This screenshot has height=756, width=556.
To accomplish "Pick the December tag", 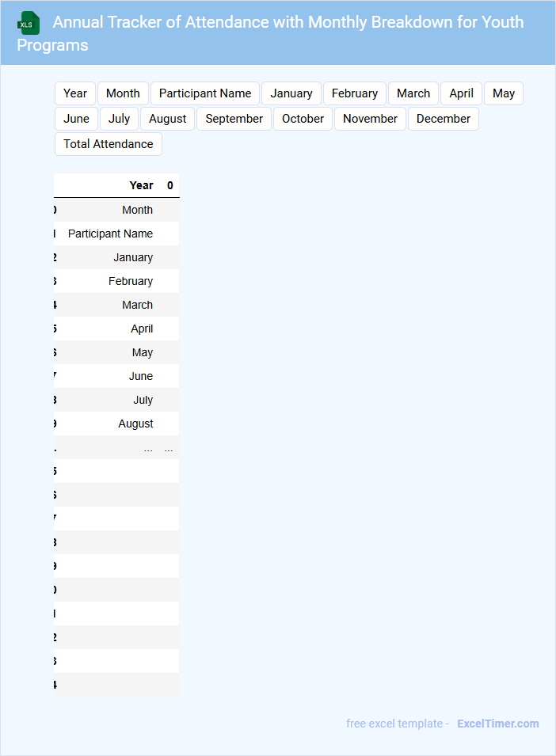I will point(444,119).
